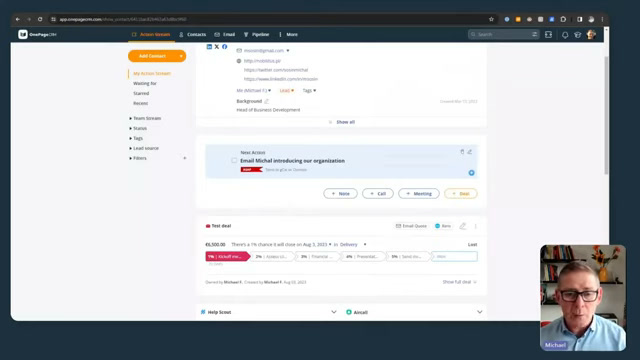This screenshot has width=640, height=360.
Task: Click Show full deal
Action: pos(460,282)
